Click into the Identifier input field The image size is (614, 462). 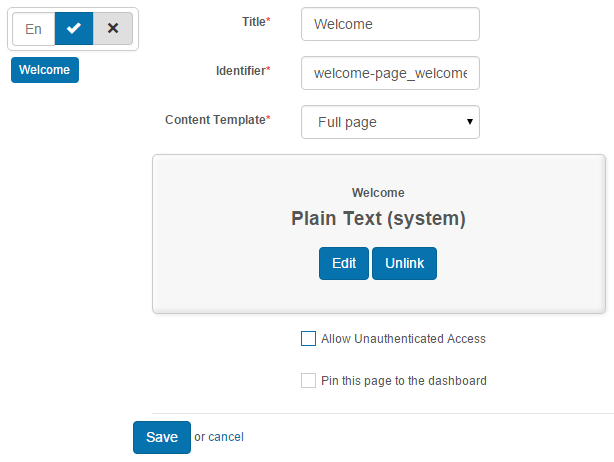coord(390,73)
